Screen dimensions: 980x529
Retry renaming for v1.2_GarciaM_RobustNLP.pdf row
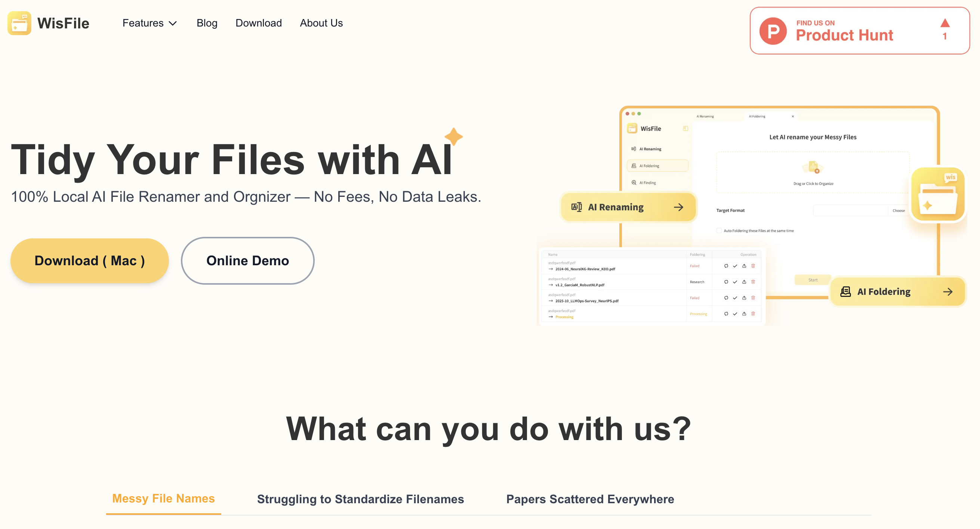pyautogui.click(x=726, y=282)
